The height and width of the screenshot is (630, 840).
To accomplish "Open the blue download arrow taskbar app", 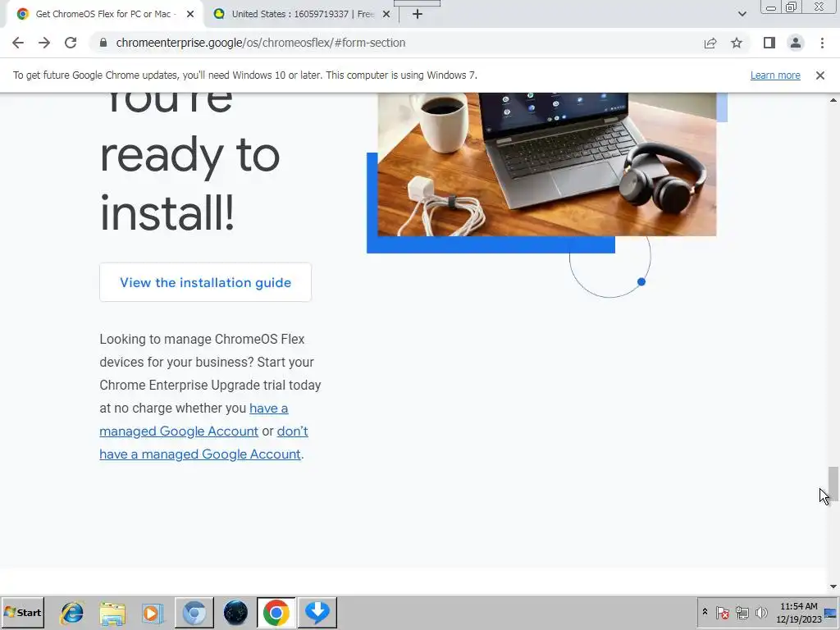I will tap(317, 613).
